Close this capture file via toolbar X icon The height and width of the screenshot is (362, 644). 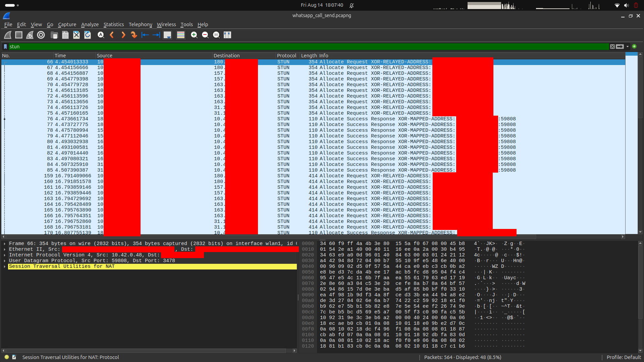point(76,35)
